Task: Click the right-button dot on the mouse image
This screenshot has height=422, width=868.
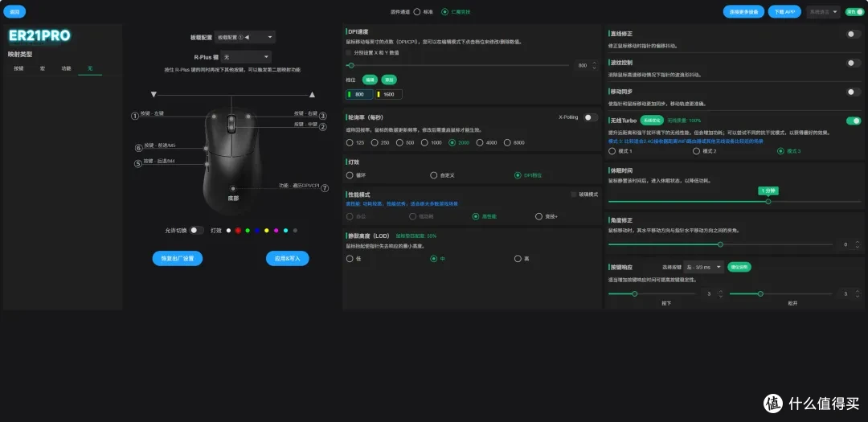Action: click(x=248, y=117)
